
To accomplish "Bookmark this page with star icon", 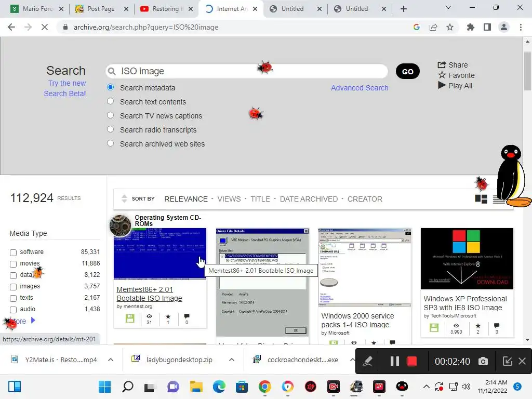I will (450, 27).
